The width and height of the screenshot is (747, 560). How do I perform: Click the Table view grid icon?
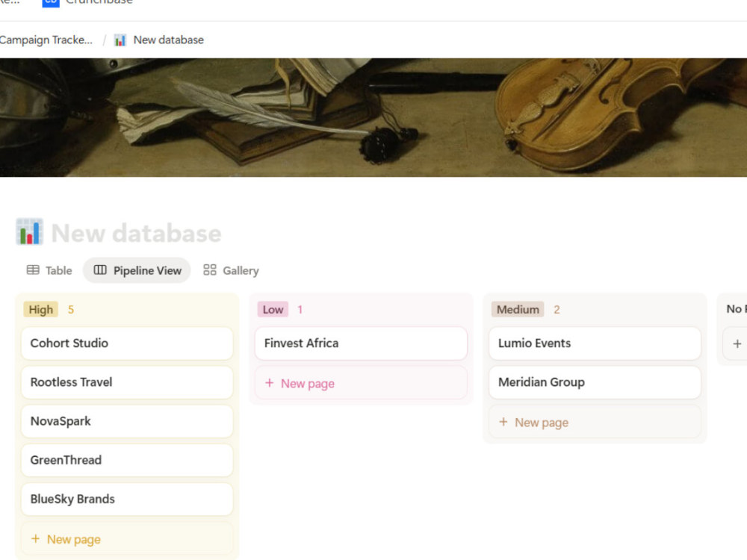point(33,270)
